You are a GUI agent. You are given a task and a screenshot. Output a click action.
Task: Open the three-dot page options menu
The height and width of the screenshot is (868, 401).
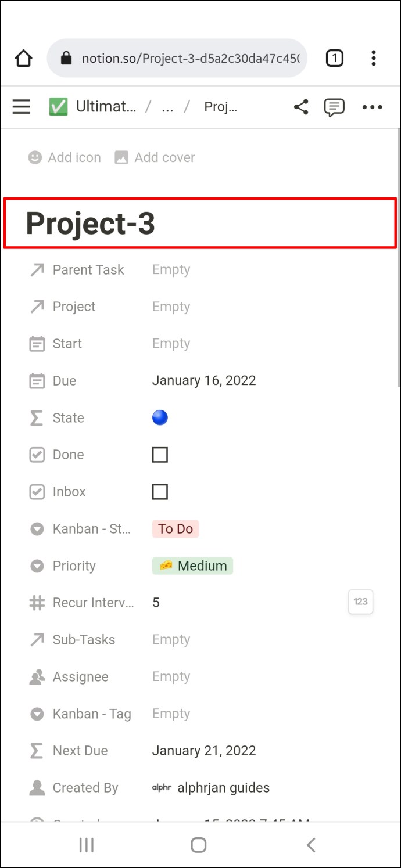coord(372,107)
